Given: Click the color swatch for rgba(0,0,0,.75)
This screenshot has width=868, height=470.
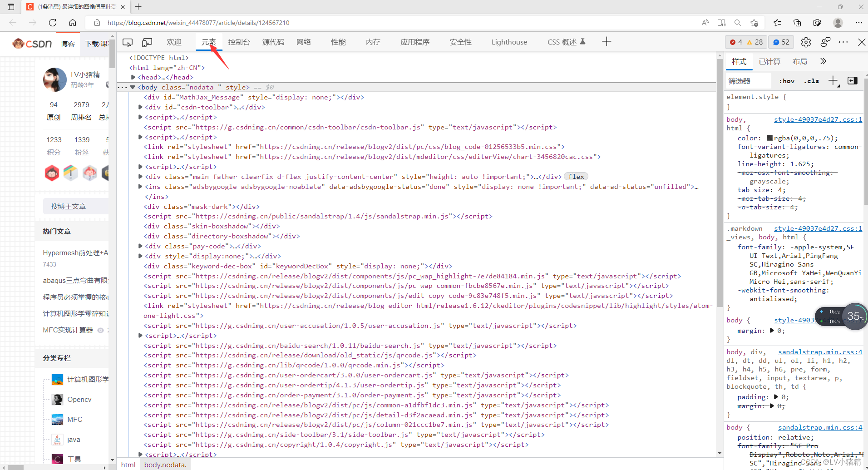Looking at the screenshot, I should coord(770,138).
